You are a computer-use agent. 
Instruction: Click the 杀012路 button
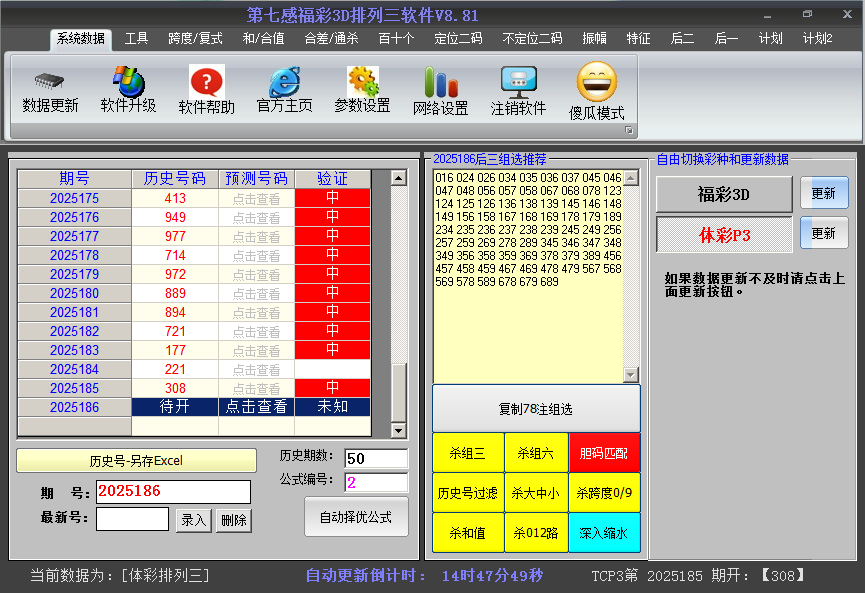(536, 533)
